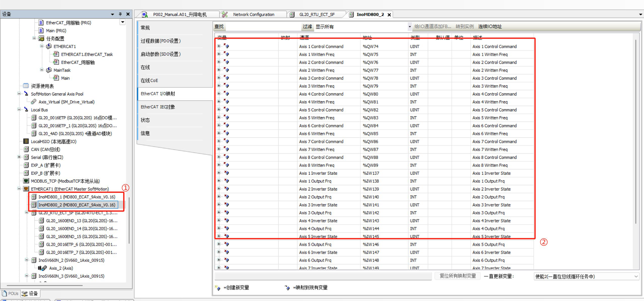Viewport: 644px width, 301px height.
Task: Pin the 设备 panel with pushpin
Action: point(120,14)
